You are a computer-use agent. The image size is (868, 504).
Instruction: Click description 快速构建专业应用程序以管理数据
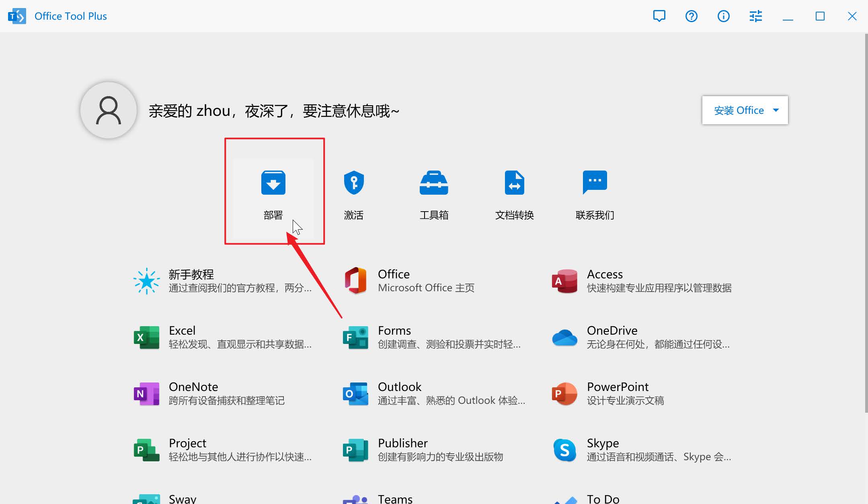click(x=659, y=288)
